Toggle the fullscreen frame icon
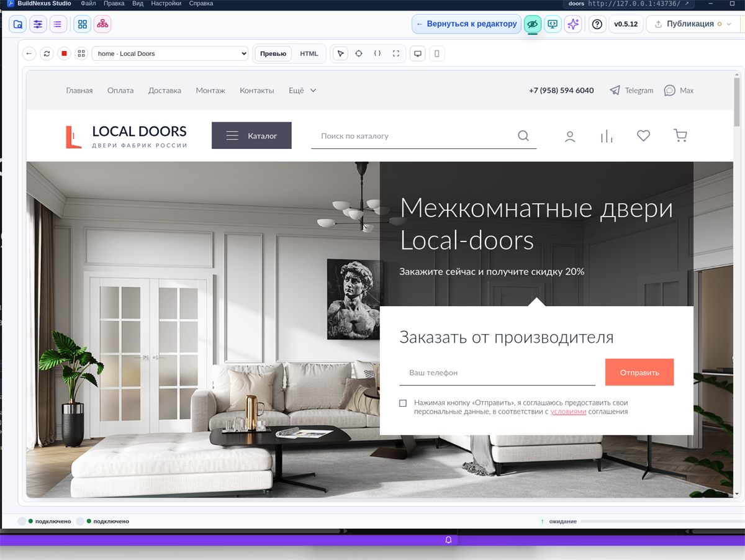745x560 pixels. tap(396, 53)
